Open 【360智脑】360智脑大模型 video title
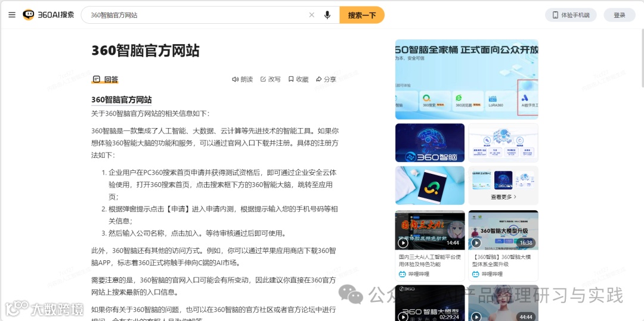The image size is (644, 321). click(502, 261)
